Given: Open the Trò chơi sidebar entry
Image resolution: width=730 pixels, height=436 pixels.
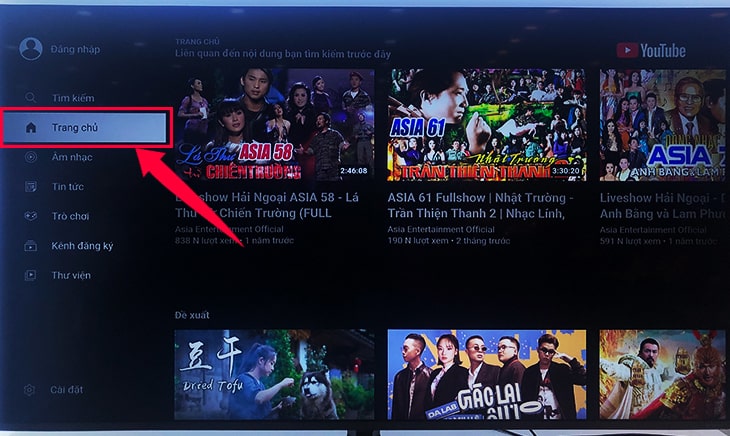Looking at the screenshot, I should (70, 216).
